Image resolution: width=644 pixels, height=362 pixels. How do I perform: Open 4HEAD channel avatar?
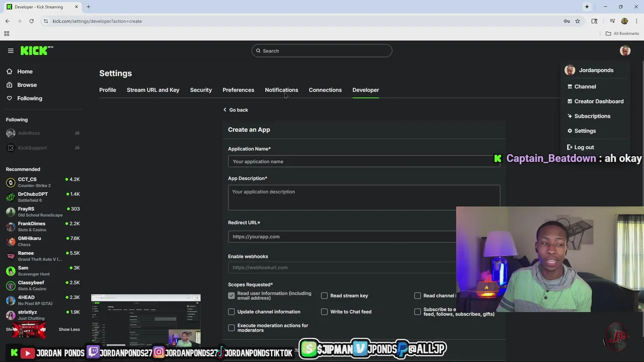point(11,300)
